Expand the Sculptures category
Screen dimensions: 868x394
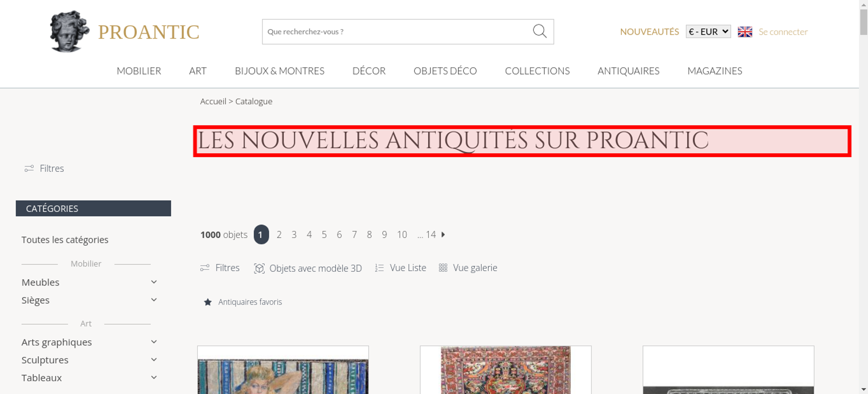154,360
